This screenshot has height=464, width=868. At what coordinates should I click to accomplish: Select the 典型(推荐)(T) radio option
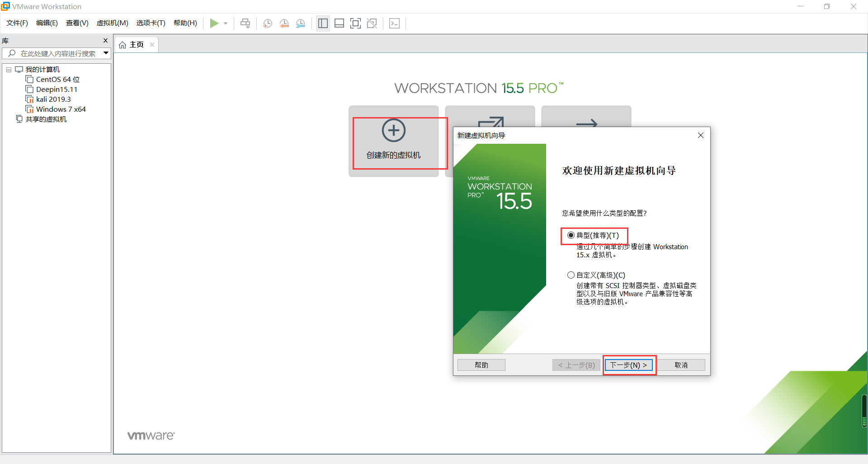[571, 235]
